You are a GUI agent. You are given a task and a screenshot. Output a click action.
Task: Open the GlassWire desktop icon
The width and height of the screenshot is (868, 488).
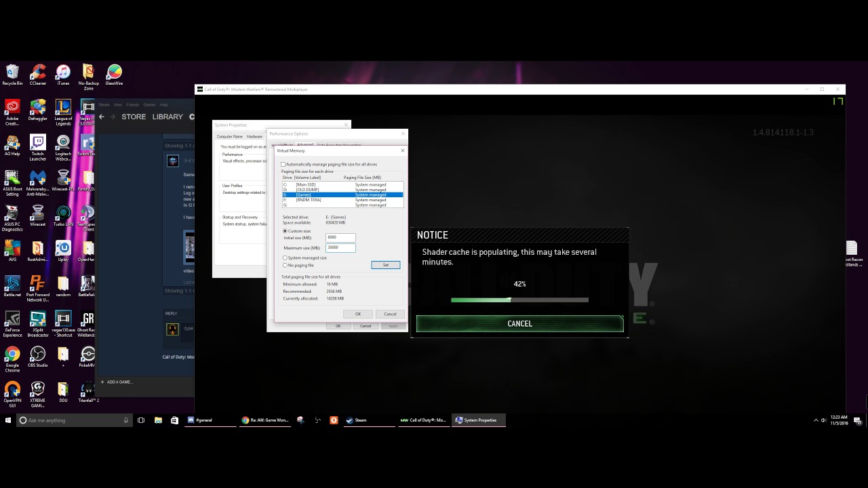click(x=114, y=75)
